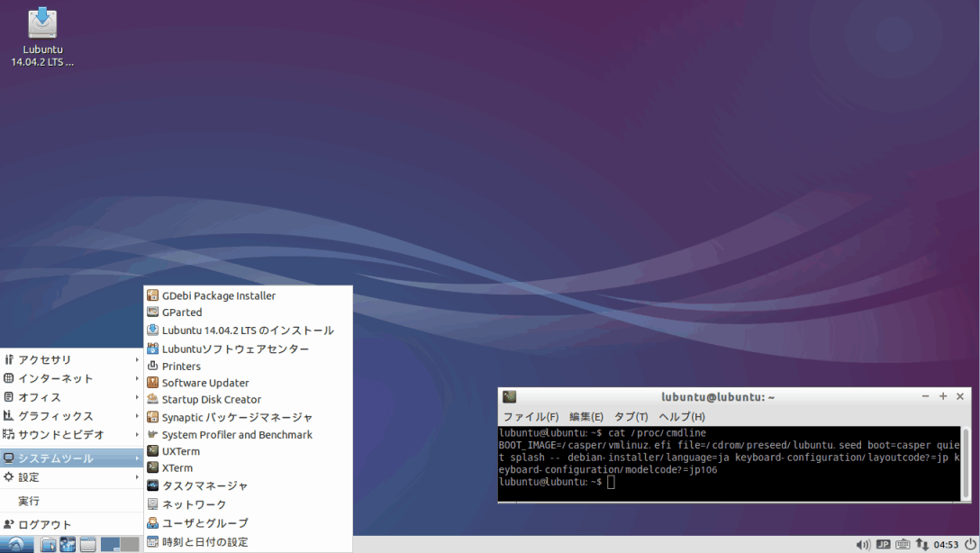Click the System Profiler and Benchmark icon

[152, 434]
